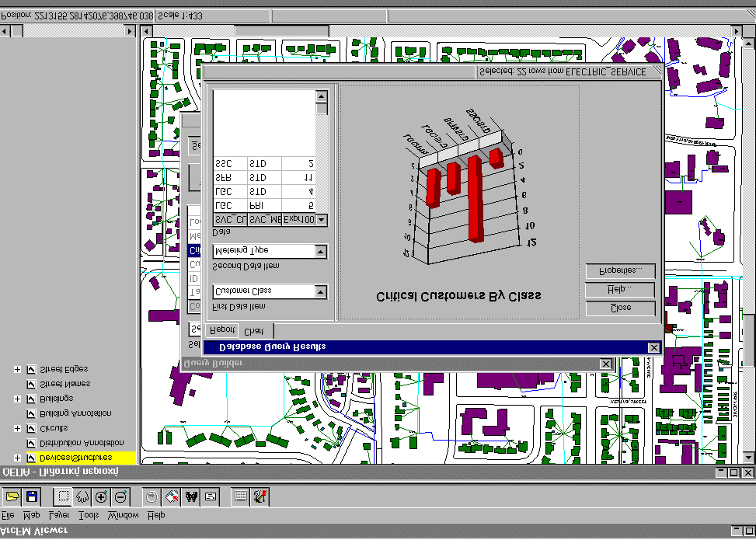Click the grayed circular arrow icon
Image resolution: width=756 pixels, height=540 pixels.
pyautogui.click(x=152, y=496)
